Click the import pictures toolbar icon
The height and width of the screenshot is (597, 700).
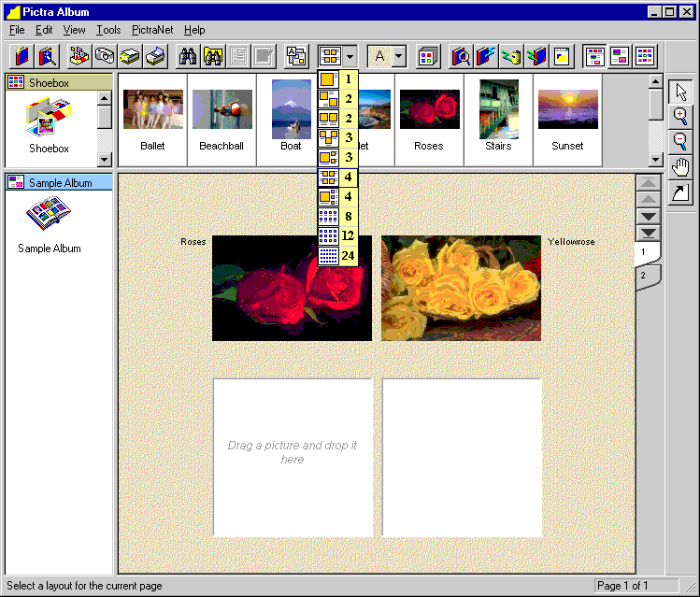point(79,56)
